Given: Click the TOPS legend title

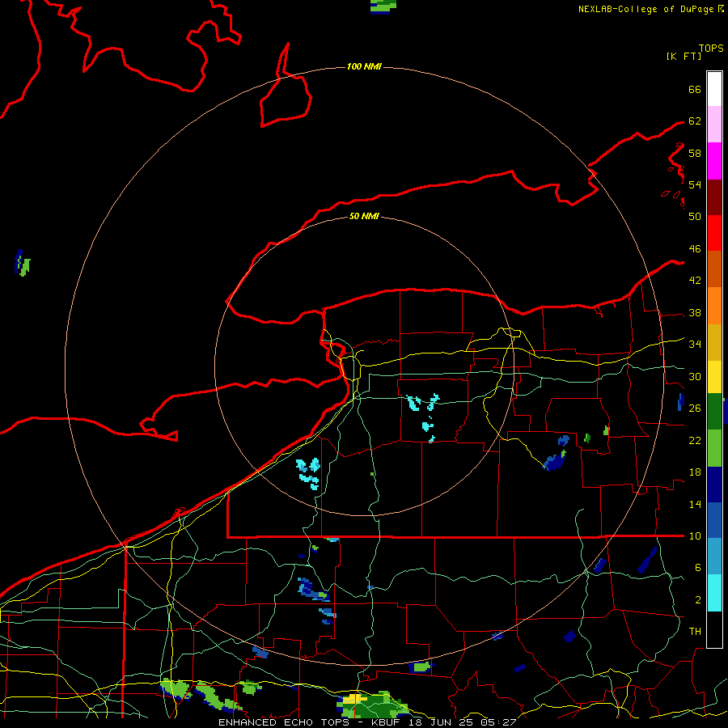Looking at the screenshot, I should tap(711, 49).
